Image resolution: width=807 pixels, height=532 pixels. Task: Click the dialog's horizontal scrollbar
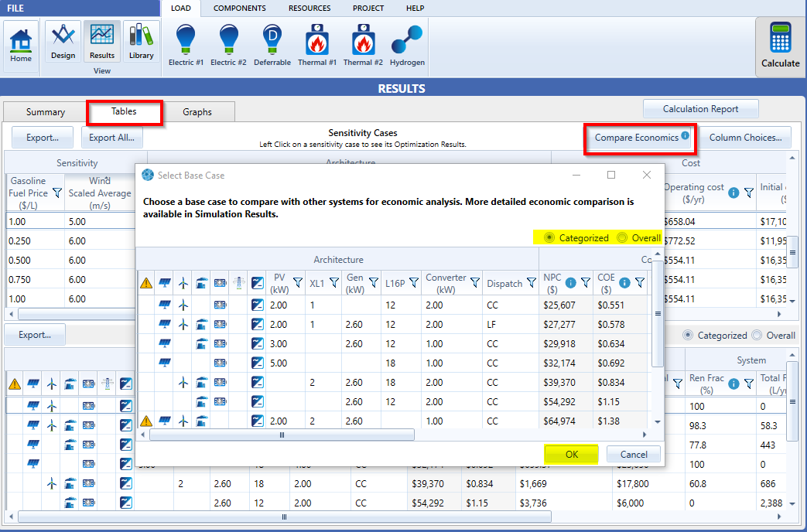click(282, 435)
